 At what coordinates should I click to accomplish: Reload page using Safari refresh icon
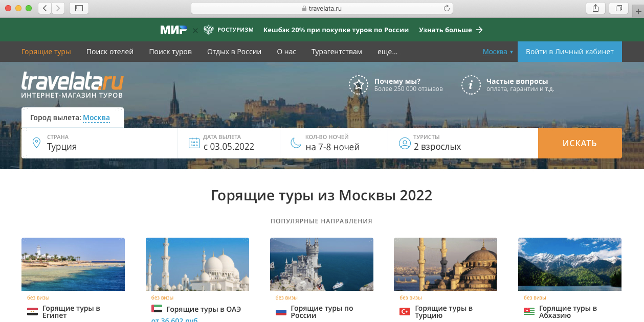coord(447,8)
